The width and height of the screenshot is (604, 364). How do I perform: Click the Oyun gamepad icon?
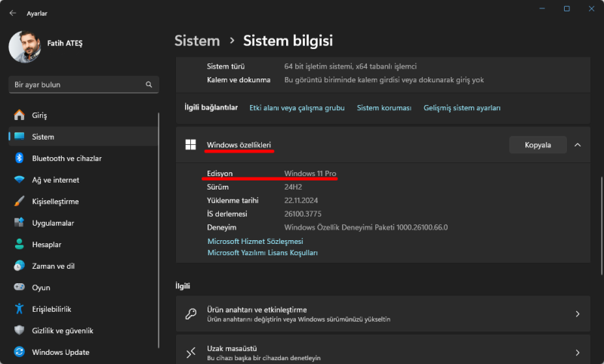coord(20,287)
